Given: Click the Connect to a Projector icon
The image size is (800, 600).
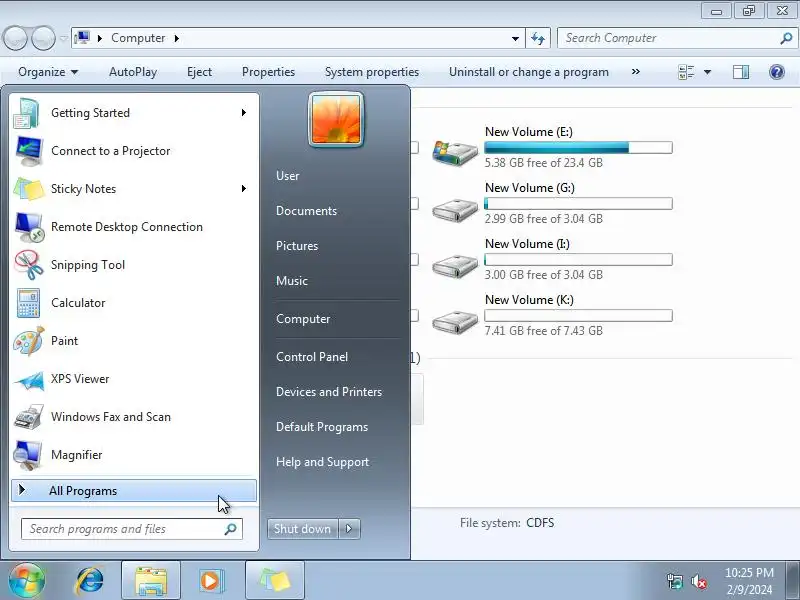Looking at the screenshot, I should tap(29, 151).
